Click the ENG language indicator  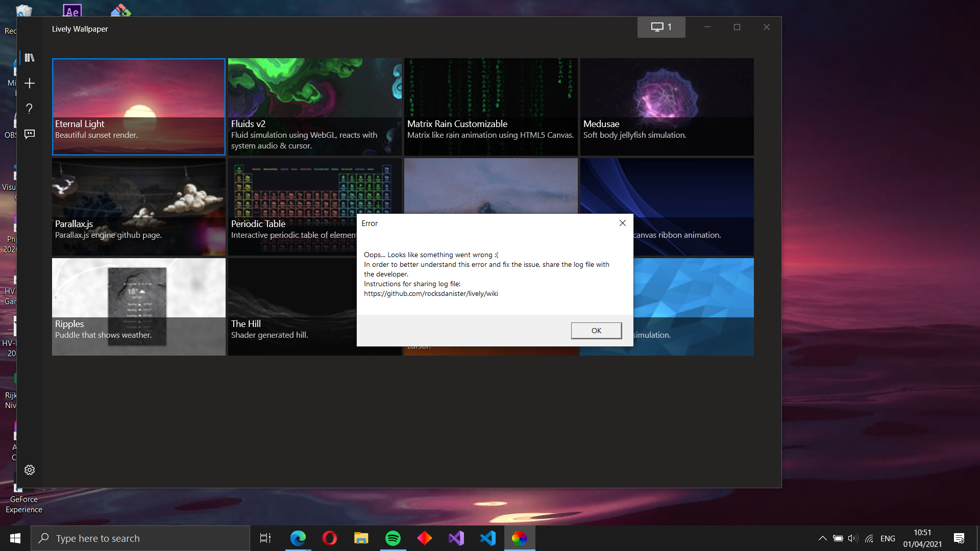(x=888, y=538)
